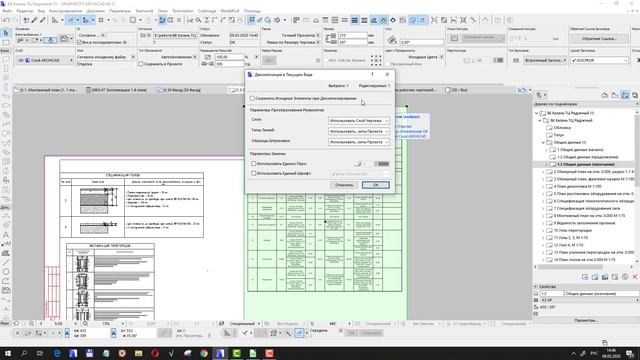Activate the Inject Parameters syringe icon
640x360 pixels.
42,20
